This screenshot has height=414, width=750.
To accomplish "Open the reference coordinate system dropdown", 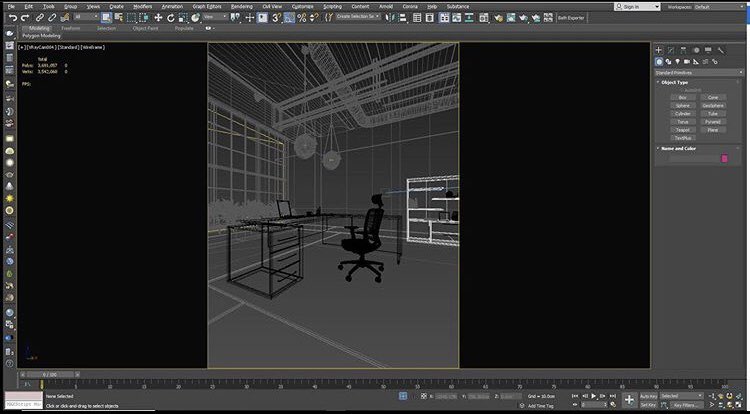I will tap(215, 17).
